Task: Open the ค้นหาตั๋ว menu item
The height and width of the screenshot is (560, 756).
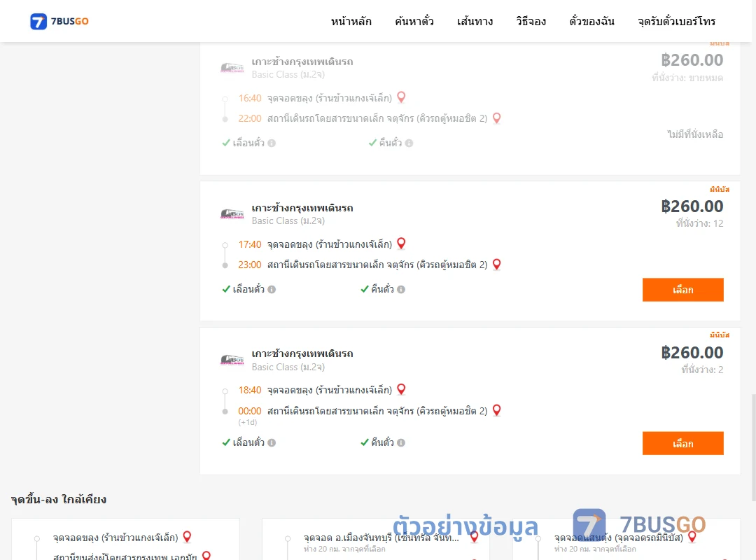Action: tap(414, 21)
